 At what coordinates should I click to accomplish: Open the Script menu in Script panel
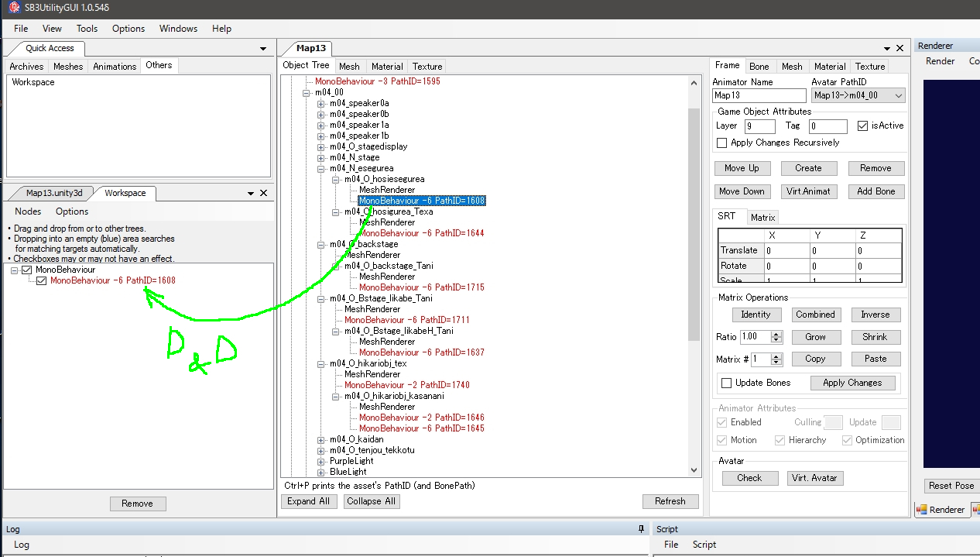(704, 545)
